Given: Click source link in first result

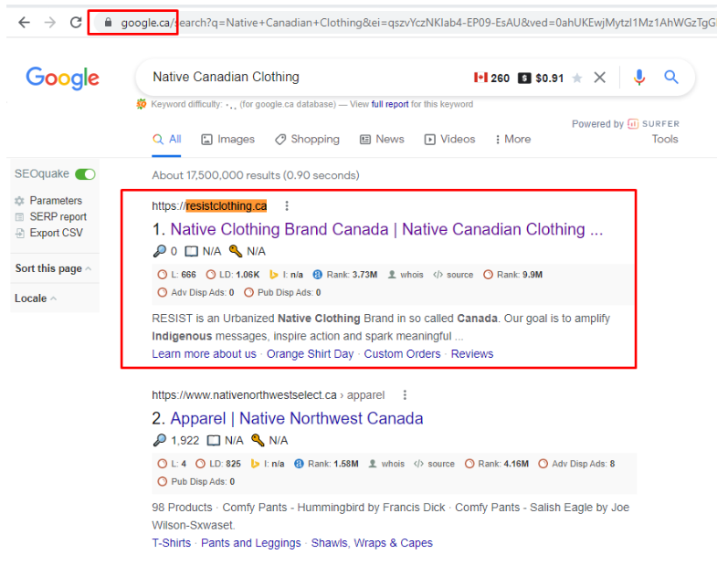Looking at the screenshot, I should 459,275.
